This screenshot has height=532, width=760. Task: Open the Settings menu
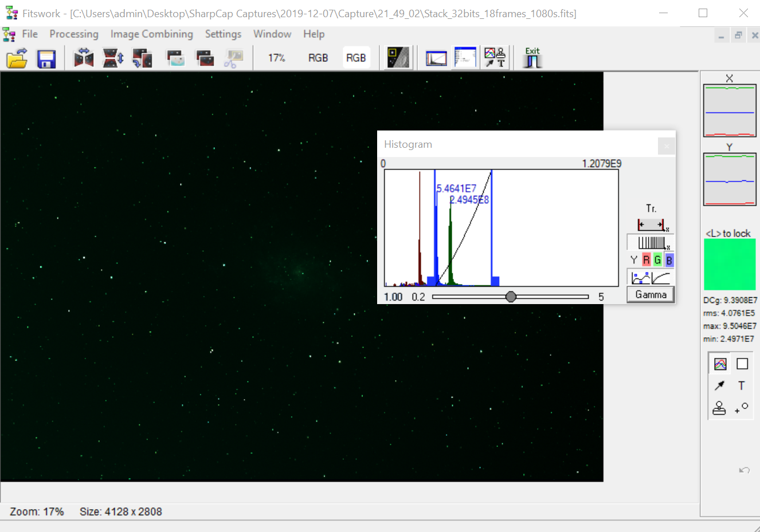[223, 34]
